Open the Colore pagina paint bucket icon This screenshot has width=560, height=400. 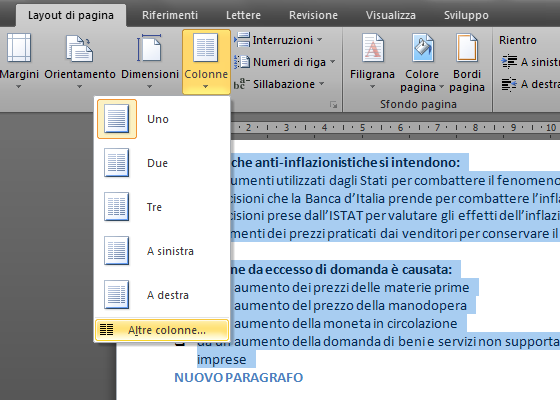pyautogui.click(x=422, y=48)
